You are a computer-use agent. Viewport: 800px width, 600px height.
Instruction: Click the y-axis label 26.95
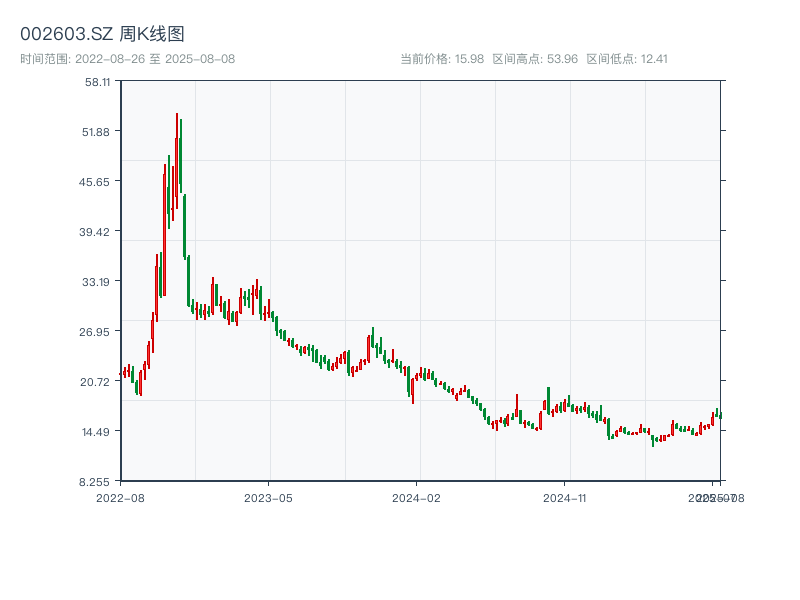94,332
